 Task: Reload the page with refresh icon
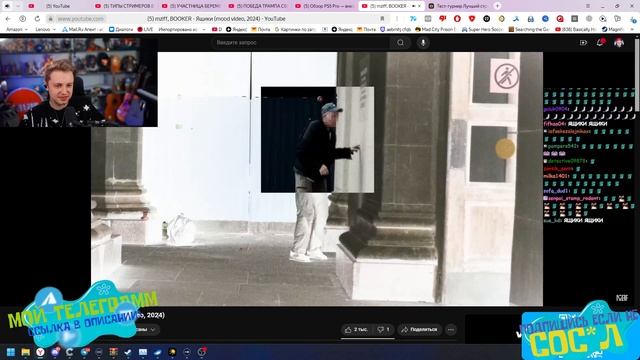tap(37, 19)
